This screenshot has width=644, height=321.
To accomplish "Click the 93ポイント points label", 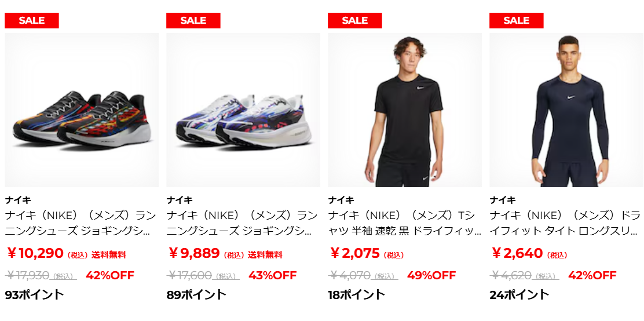I will pos(35,295).
